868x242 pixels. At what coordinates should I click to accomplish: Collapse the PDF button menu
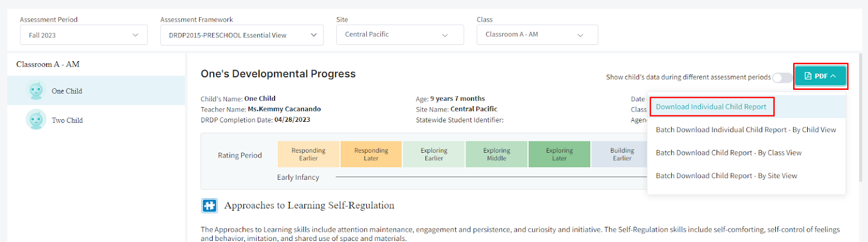[820, 76]
